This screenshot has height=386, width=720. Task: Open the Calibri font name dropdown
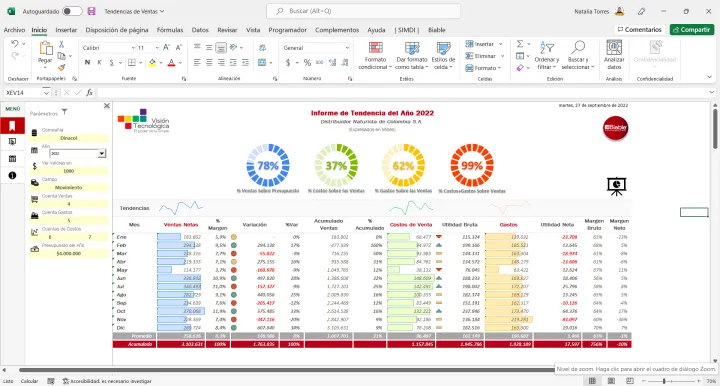[x=133, y=48]
